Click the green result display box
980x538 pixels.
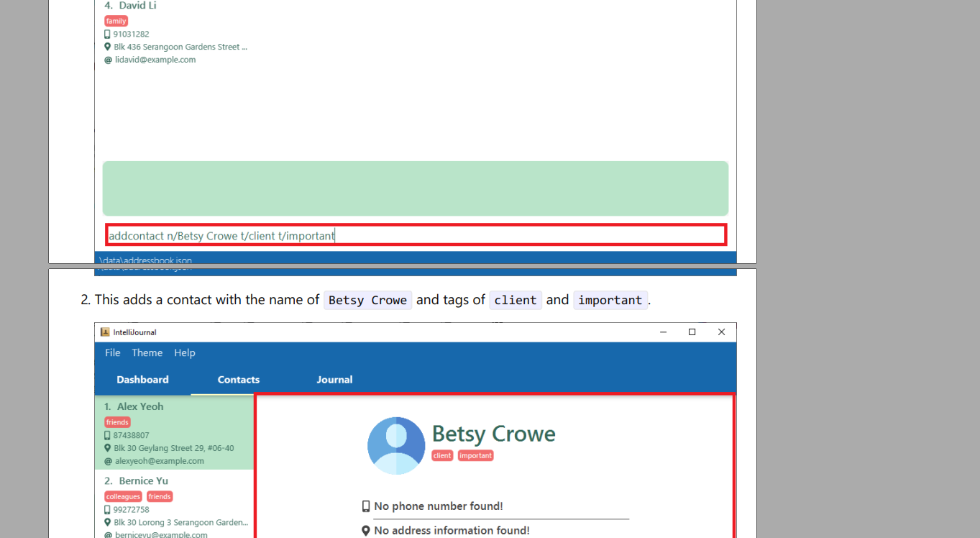[x=416, y=188]
